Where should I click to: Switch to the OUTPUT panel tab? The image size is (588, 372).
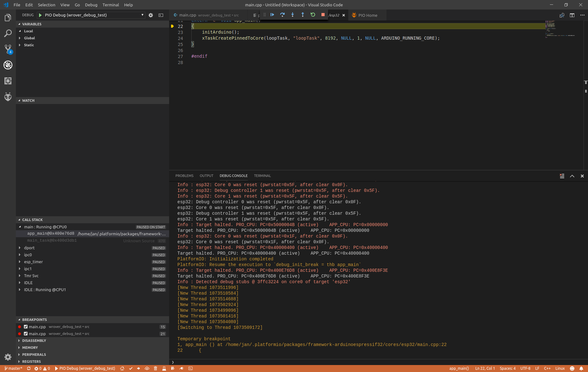(x=207, y=176)
